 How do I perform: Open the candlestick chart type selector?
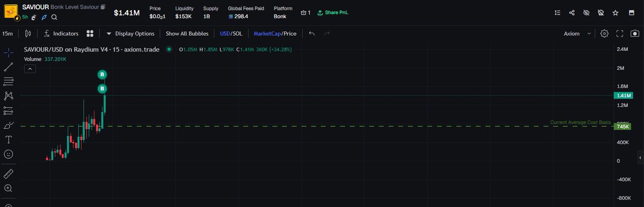pos(28,33)
